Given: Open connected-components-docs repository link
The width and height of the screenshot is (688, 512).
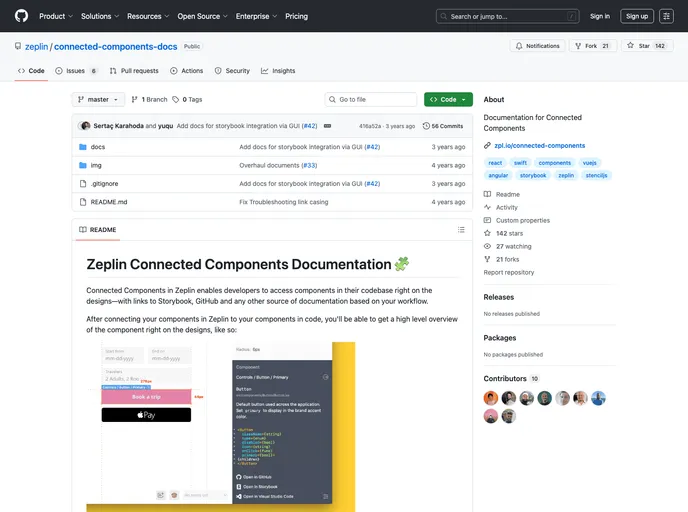Looking at the screenshot, I should tap(115, 47).
